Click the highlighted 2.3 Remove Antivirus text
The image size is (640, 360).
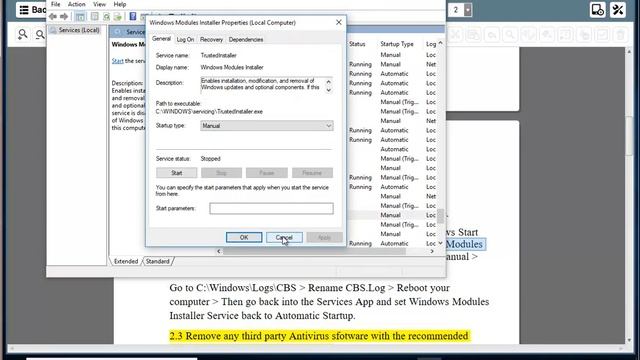click(x=319, y=336)
